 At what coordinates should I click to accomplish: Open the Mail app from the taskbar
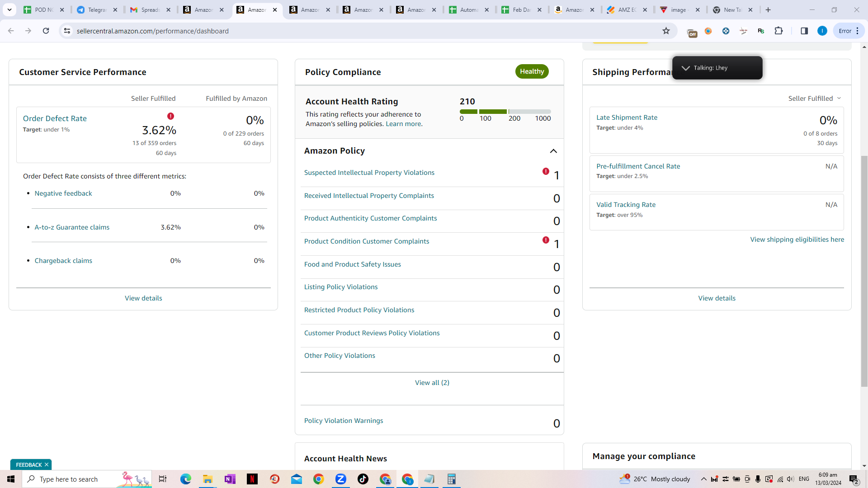(297, 479)
